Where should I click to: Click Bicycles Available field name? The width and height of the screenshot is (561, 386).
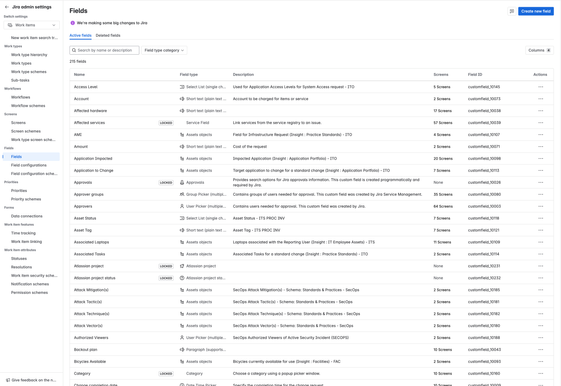tap(90, 362)
